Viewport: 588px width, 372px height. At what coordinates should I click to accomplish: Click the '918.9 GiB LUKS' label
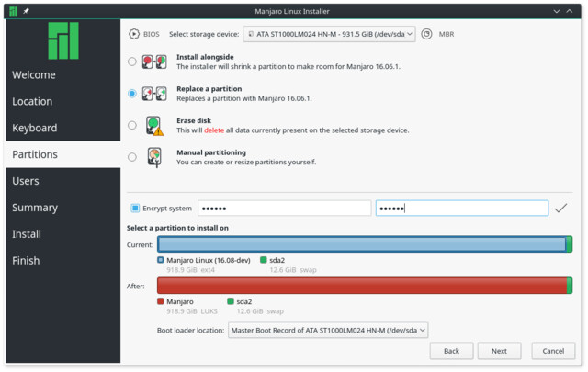[x=192, y=311]
